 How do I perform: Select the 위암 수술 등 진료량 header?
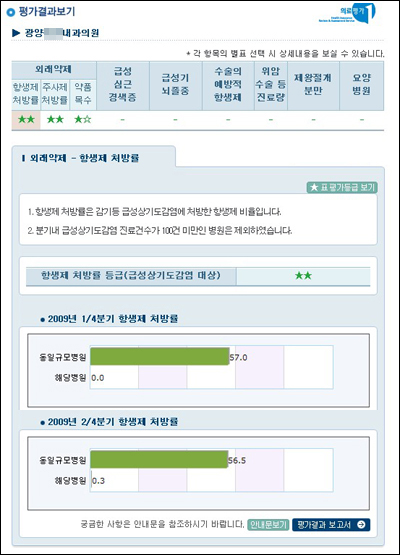[271, 85]
